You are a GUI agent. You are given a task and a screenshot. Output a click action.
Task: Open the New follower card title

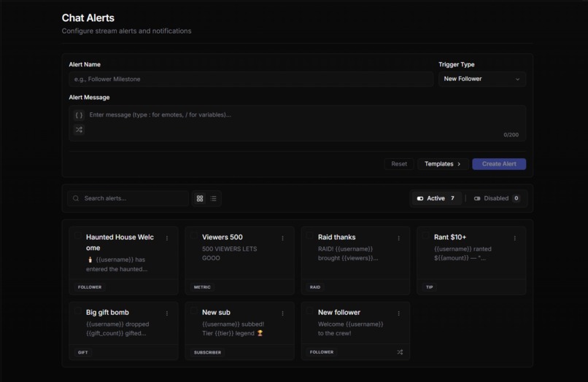click(x=339, y=312)
